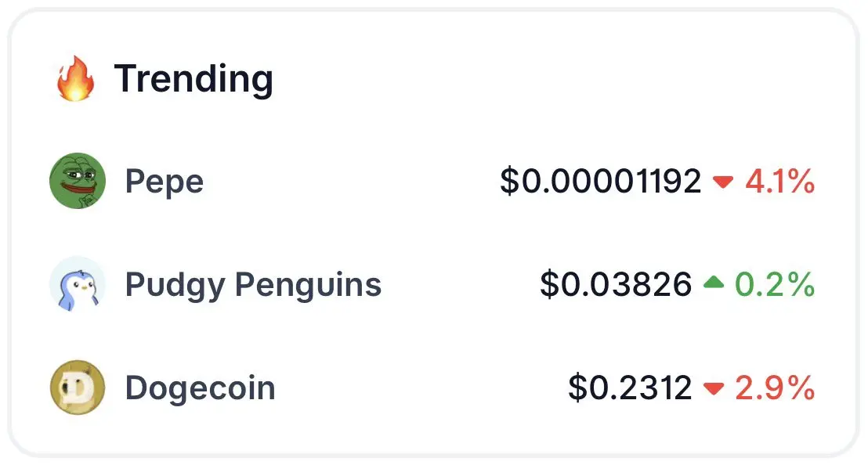Click the red down arrow beside 2.9%
The height and width of the screenshot is (465, 868).
(x=714, y=387)
